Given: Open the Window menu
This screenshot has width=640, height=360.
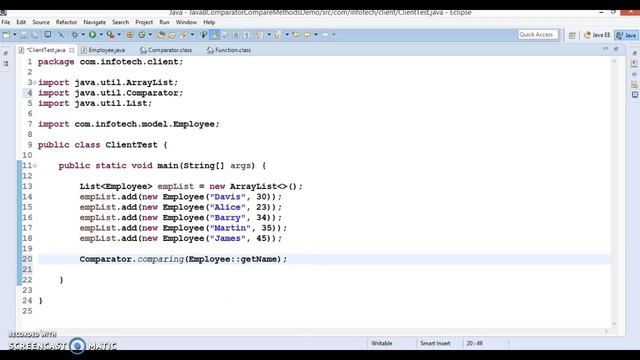Looking at the screenshot, I should point(186,22).
